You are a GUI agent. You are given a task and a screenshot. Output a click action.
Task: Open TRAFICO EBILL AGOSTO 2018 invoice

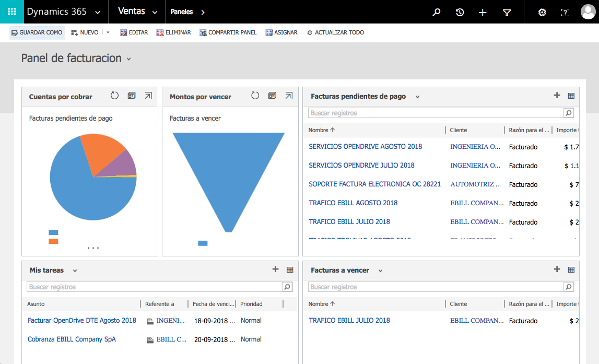(353, 203)
